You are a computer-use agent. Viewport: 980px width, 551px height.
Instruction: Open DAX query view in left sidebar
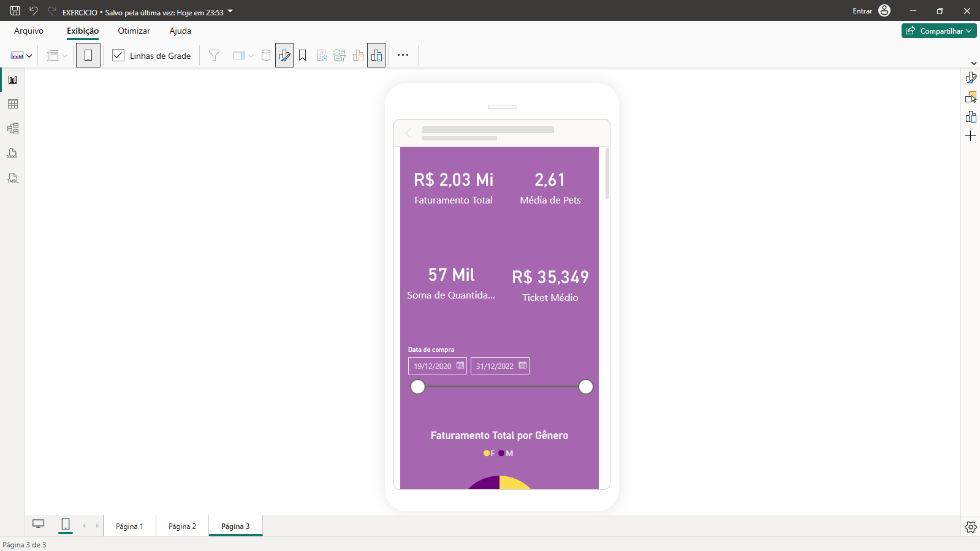pyautogui.click(x=13, y=153)
